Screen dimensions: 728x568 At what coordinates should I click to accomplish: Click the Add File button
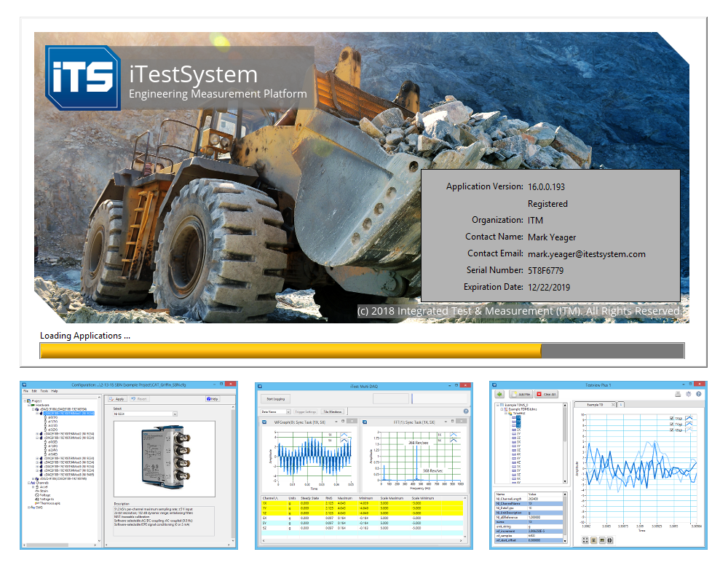pos(521,394)
